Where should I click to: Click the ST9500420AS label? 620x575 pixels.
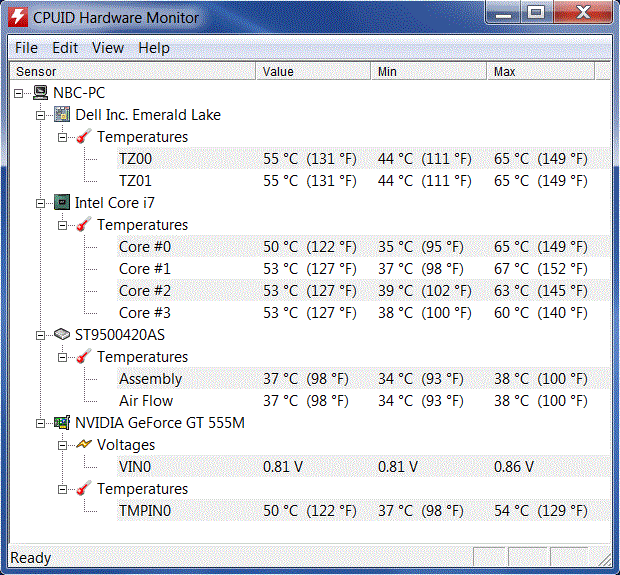point(120,335)
